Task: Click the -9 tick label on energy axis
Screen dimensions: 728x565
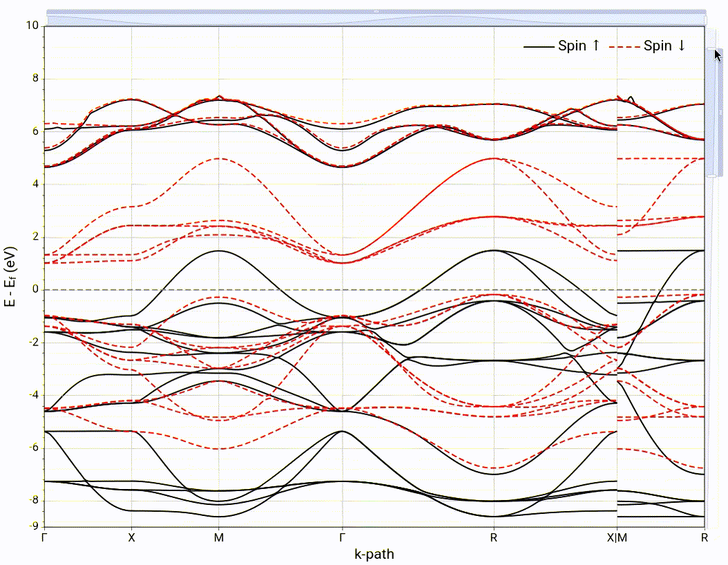Action: pos(34,526)
